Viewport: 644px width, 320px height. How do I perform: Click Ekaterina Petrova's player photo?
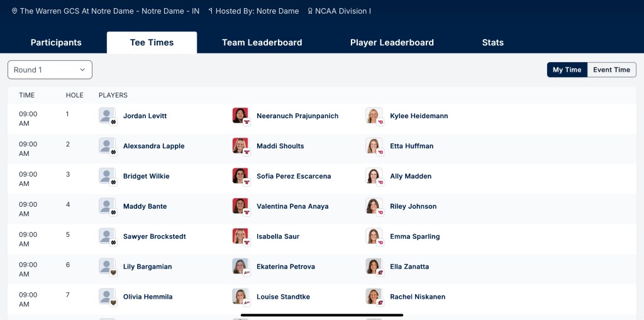pyautogui.click(x=240, y=267)
